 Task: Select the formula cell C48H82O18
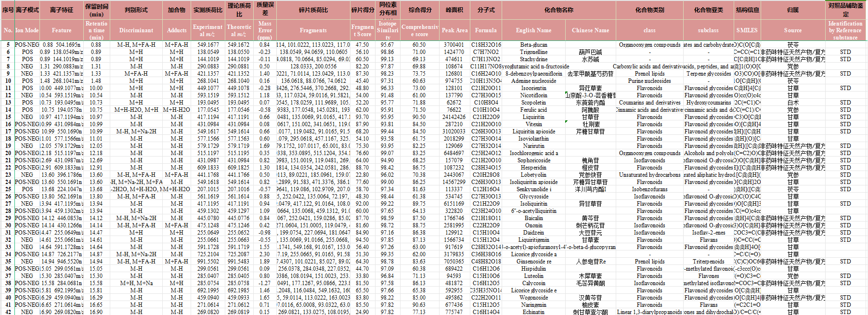tap(486, 262)
